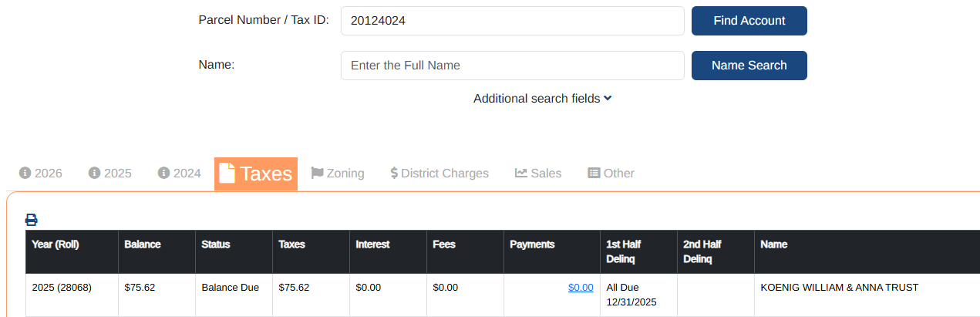980x317 pixels.
Task: Click the Balance column header
Action: point(143,244)
